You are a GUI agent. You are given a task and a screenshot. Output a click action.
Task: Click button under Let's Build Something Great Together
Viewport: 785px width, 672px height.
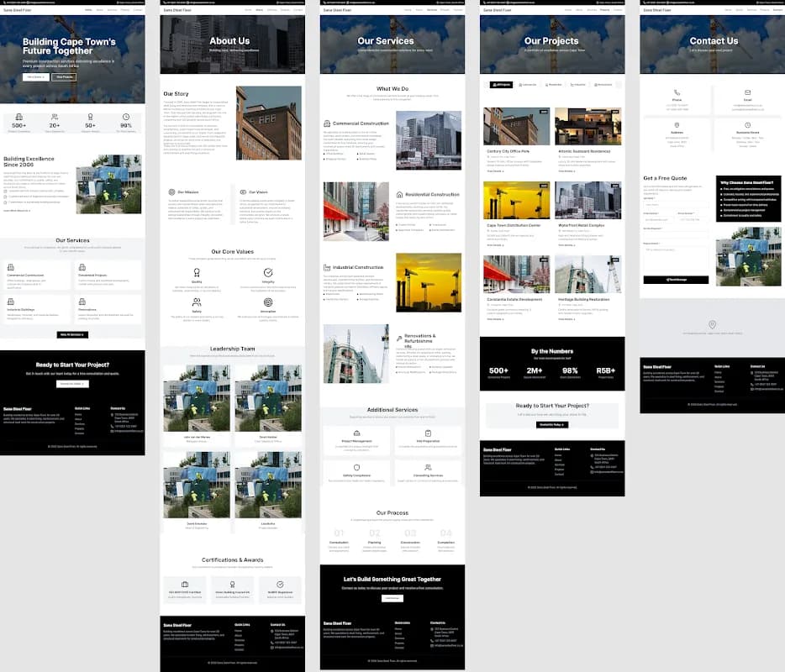coord(392,598)
